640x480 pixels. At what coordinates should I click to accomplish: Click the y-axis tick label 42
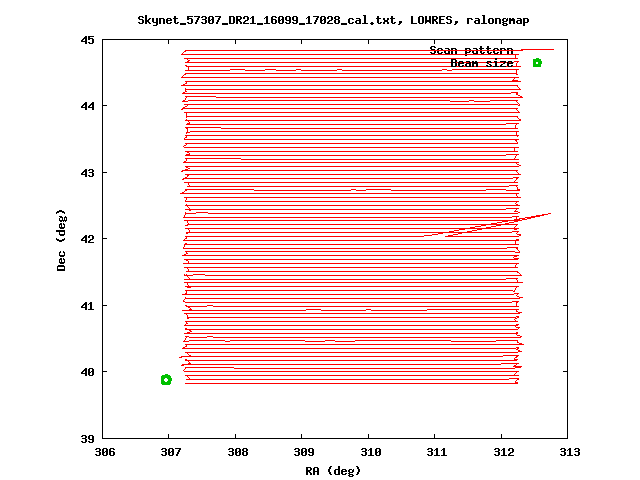tap(87, 239)
